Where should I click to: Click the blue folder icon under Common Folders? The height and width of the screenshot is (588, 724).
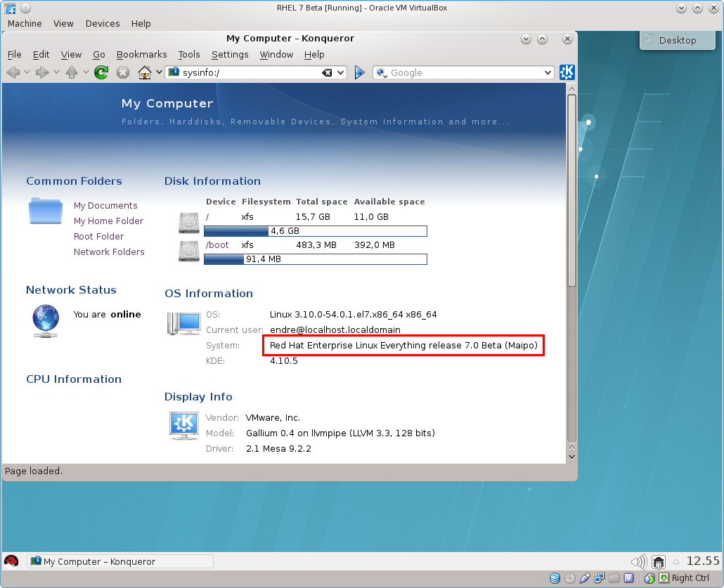pos(45,211)
